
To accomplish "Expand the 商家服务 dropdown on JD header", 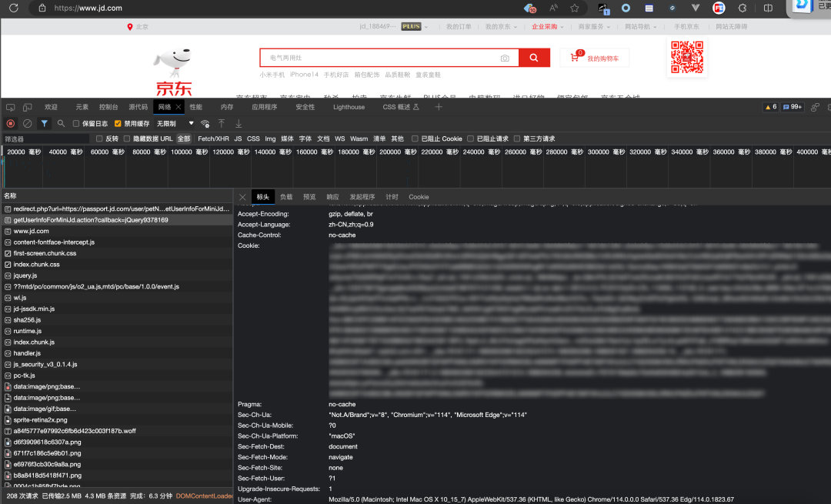I will click(x=594, y=26).
